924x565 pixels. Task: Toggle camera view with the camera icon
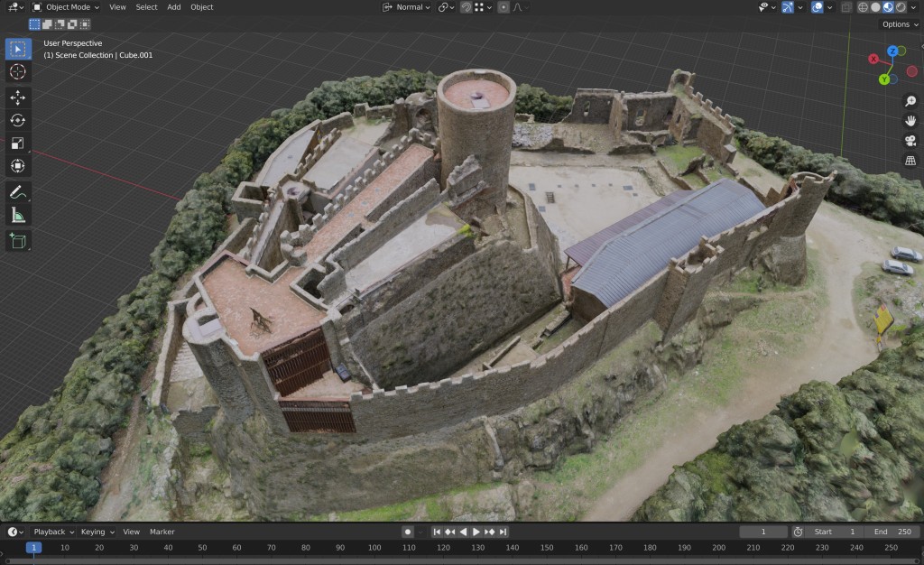910,141
